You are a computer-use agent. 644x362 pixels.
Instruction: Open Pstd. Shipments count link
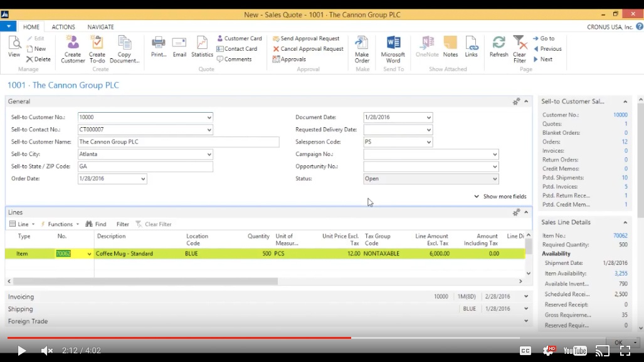[x=625, y=178]
